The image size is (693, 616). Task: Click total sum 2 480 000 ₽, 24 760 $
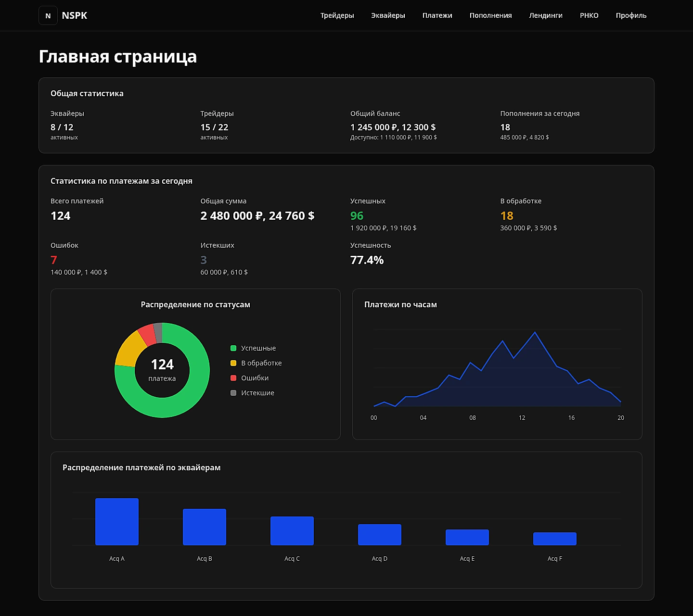[257, 216]
